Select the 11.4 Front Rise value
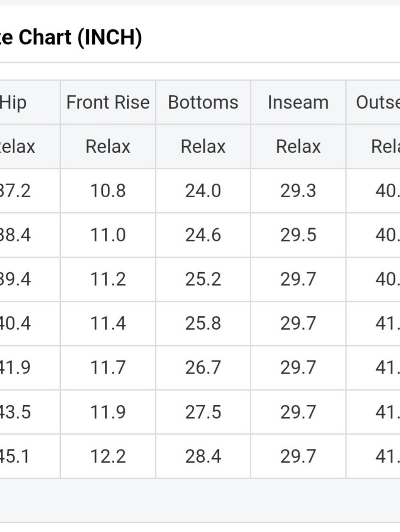Image resolution: width=400 pixels, height=532 pixels. pos(108,323)
